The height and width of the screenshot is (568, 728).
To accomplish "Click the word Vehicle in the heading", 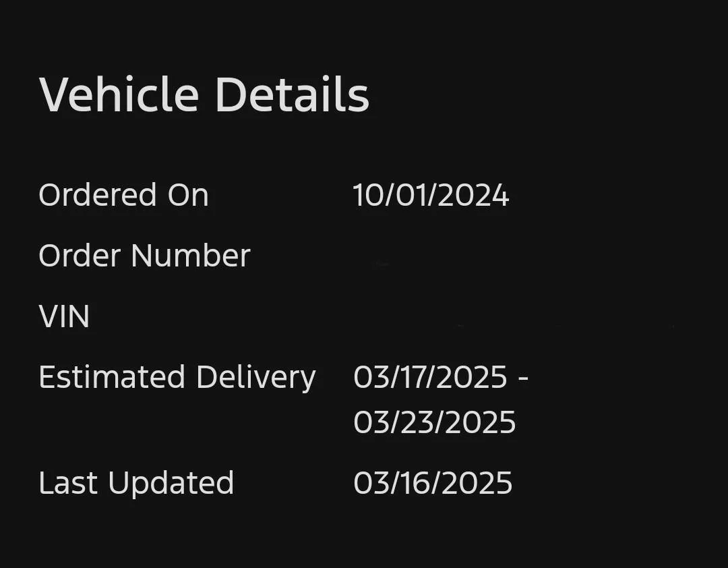I will pyautogui.click(x=119, y=95).
